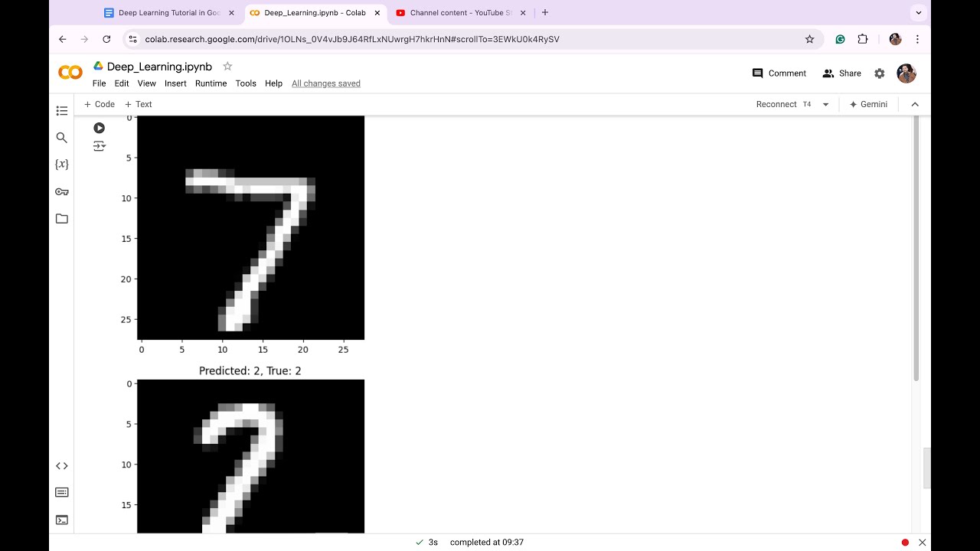Open the Runtime menu
Image resolution: width=980 pixels, height=551 pixels.
point(211,83)
